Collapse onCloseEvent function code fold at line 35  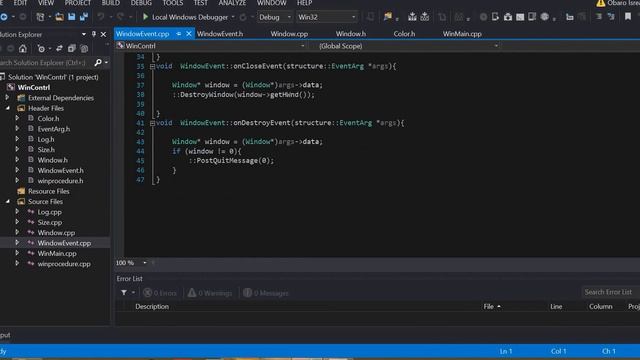(152, 66)
